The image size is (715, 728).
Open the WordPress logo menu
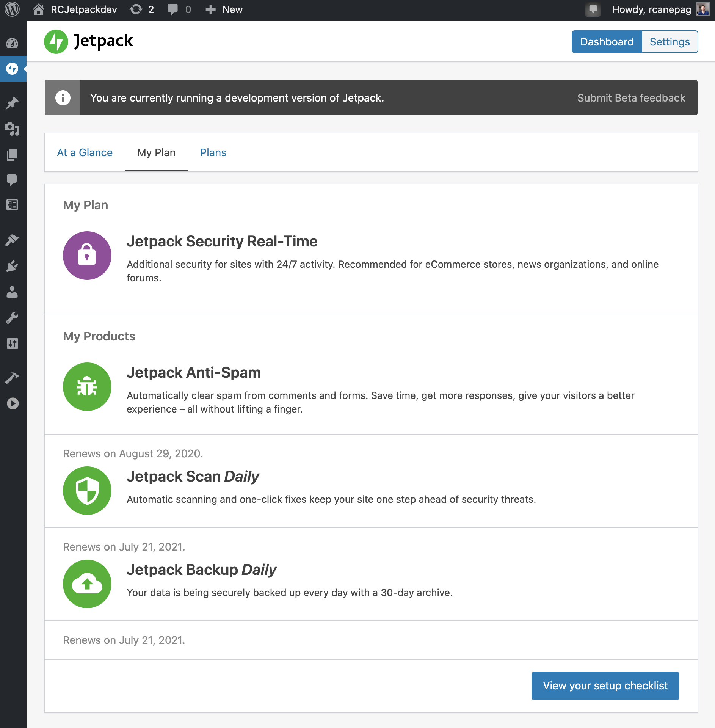(12, 9)
